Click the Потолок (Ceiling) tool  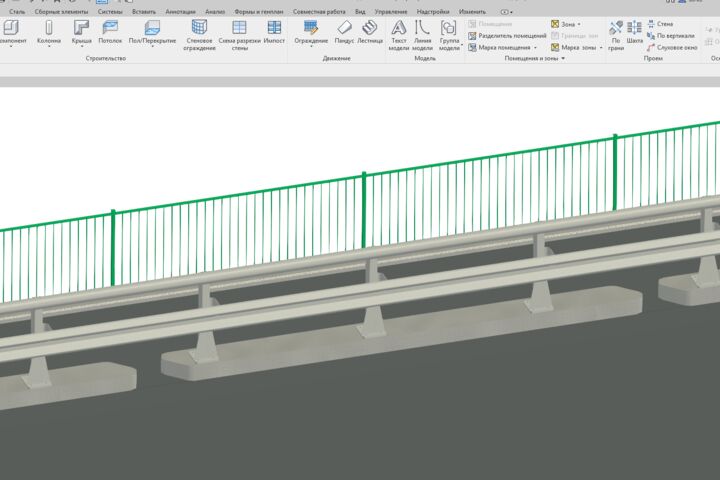[x=110, y=32]
